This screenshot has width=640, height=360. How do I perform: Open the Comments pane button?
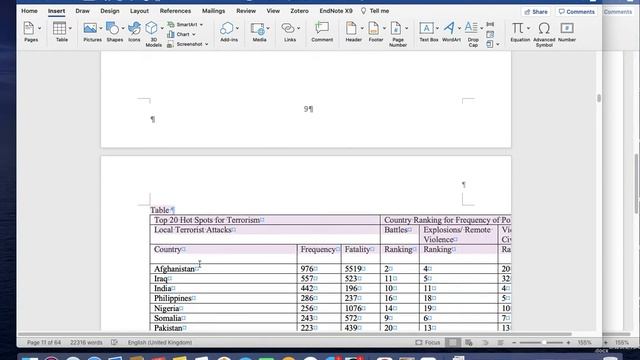pos(577,12)
